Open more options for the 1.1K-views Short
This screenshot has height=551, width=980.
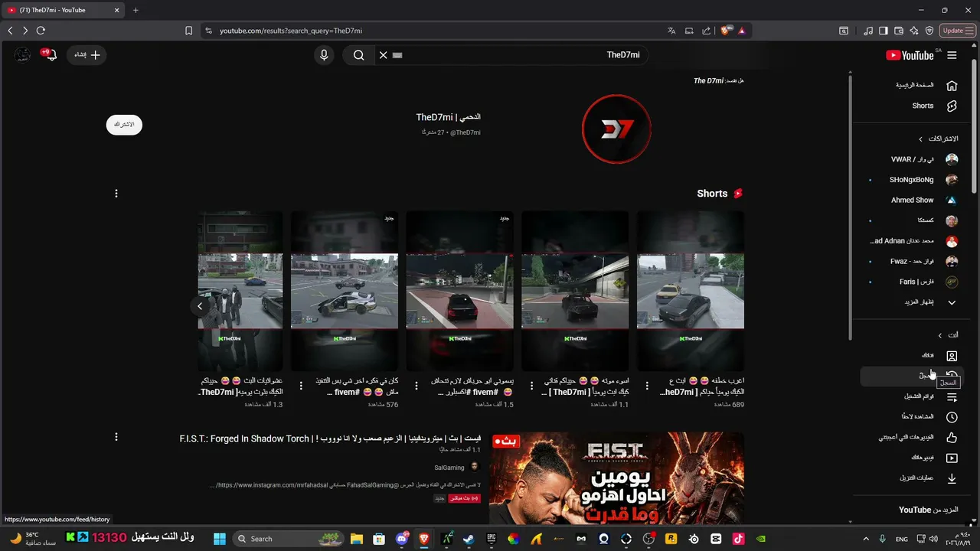click(x=531, y=386)
